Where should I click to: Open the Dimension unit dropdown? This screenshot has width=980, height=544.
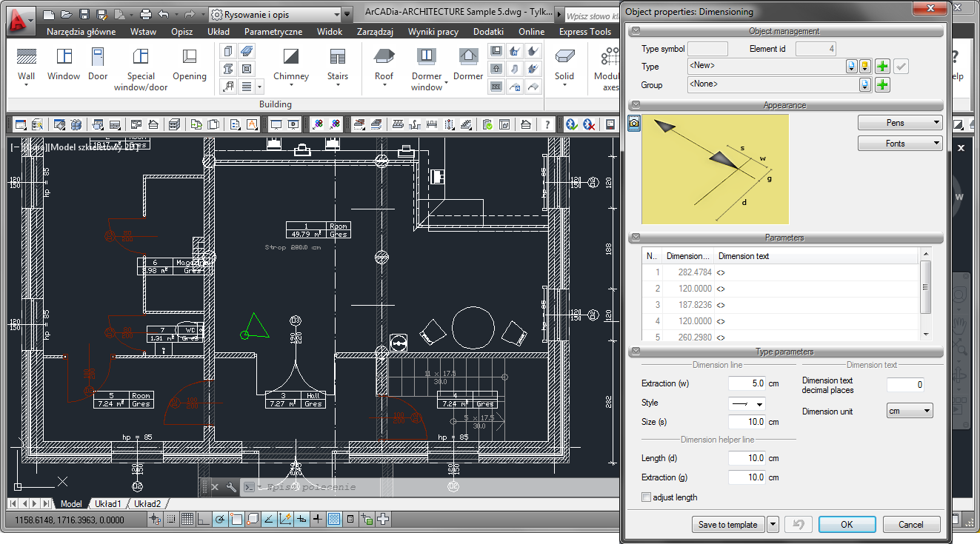910,411
